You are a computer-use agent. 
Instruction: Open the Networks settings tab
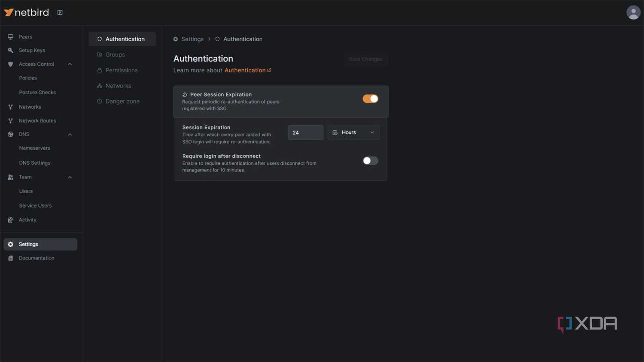click(122, 86)
